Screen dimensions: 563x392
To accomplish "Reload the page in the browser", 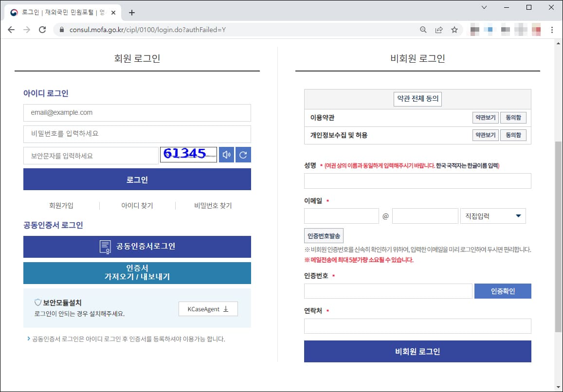I will click(42, 29).
